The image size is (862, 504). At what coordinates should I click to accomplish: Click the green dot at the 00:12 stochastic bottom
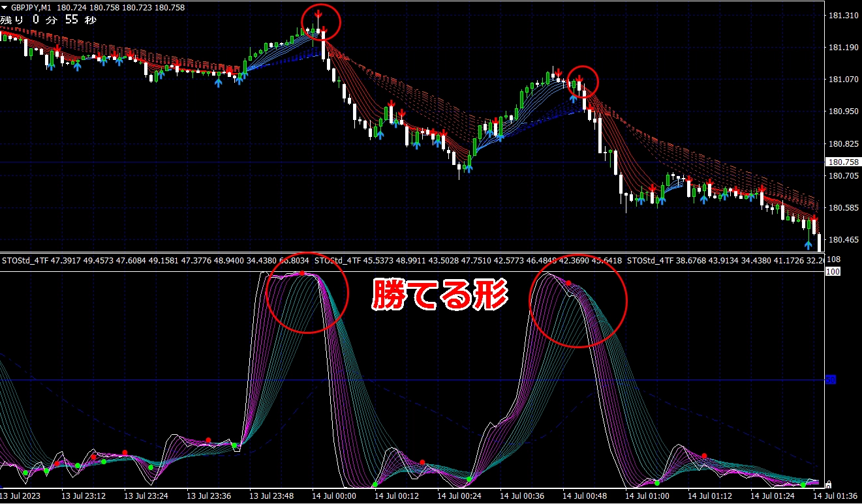tap(375, 484)
